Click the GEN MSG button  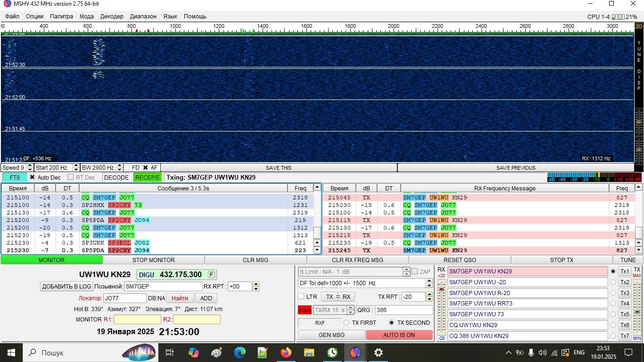[331, 335]
